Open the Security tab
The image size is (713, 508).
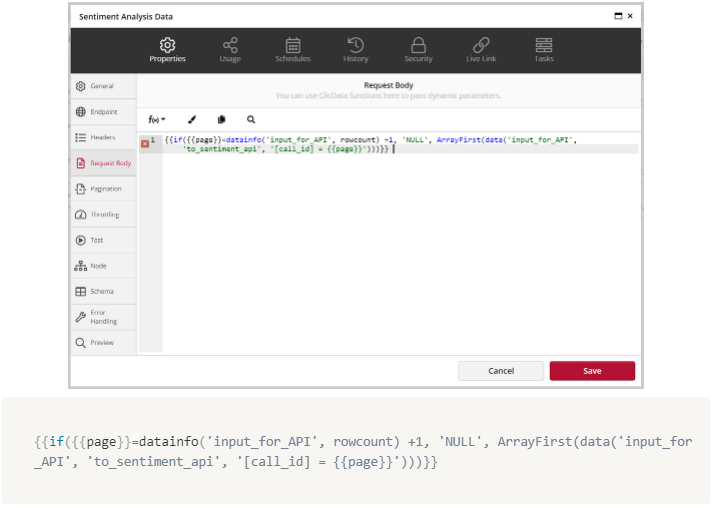(418, 50)
